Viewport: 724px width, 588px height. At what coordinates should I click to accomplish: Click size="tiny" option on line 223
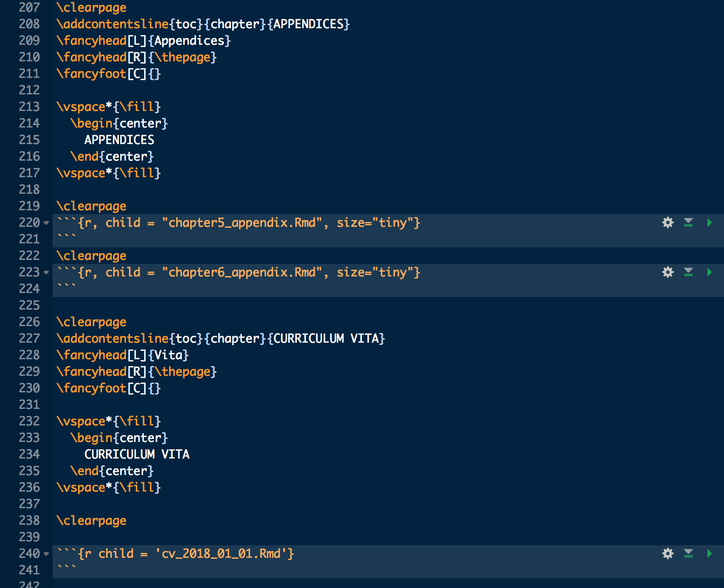click(x=375, y=272)
